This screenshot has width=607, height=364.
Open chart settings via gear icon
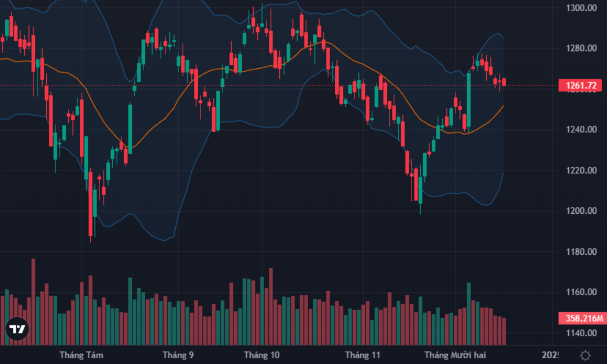pos(585,355)
